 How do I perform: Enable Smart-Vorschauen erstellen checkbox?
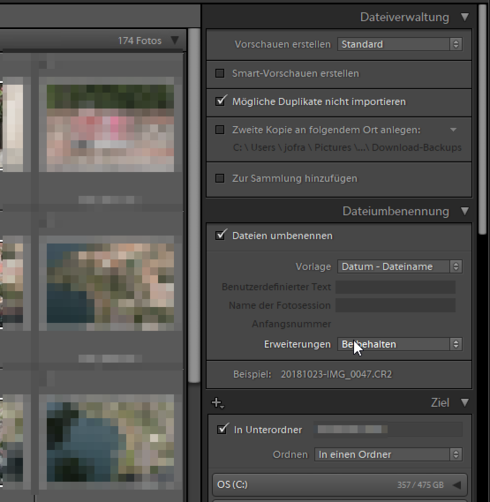[220, 73]
